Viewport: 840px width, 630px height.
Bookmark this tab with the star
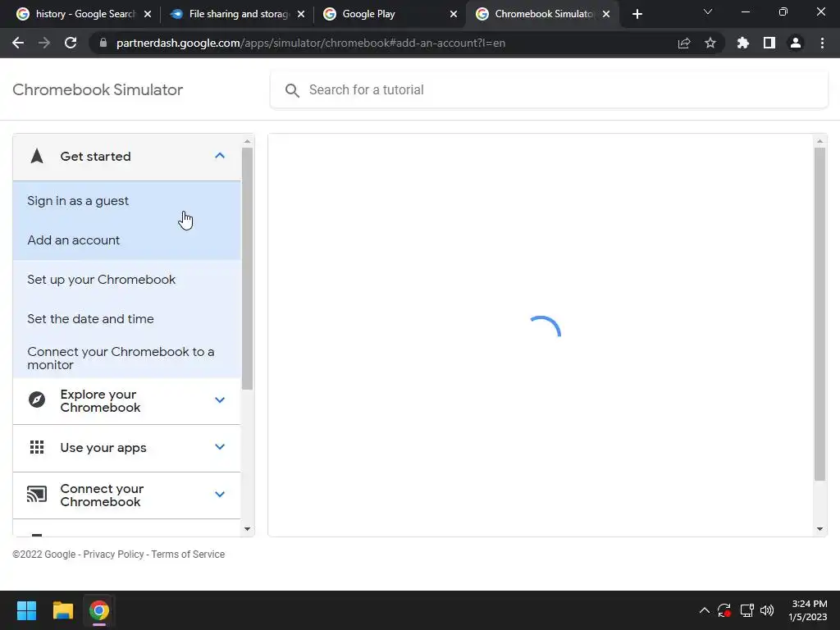click(x=710, y=43)
